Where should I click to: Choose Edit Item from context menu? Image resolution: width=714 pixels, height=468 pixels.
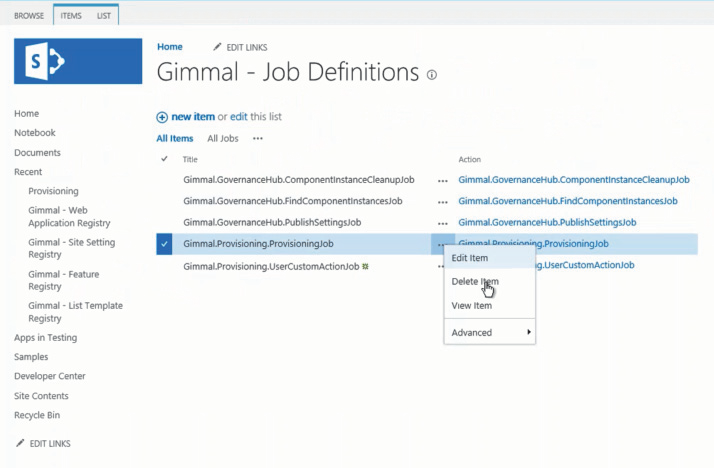[x=469, y=258]
